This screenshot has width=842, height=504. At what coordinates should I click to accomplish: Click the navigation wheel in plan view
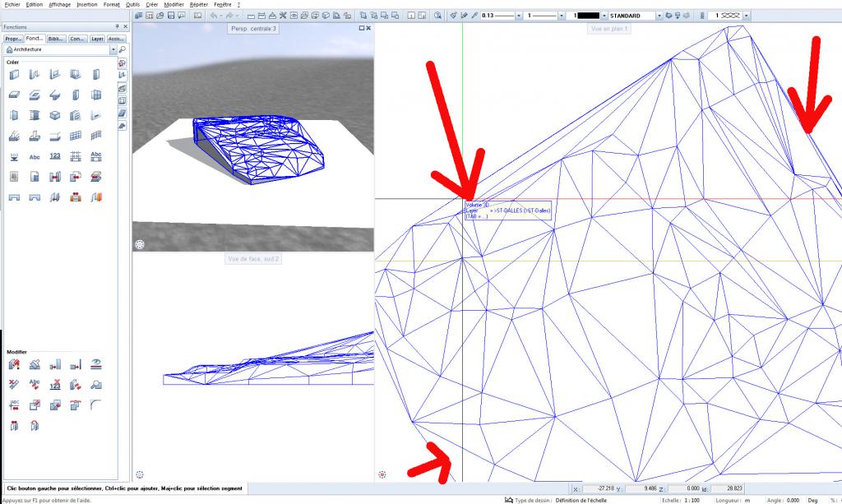click(x=382, y=474)
